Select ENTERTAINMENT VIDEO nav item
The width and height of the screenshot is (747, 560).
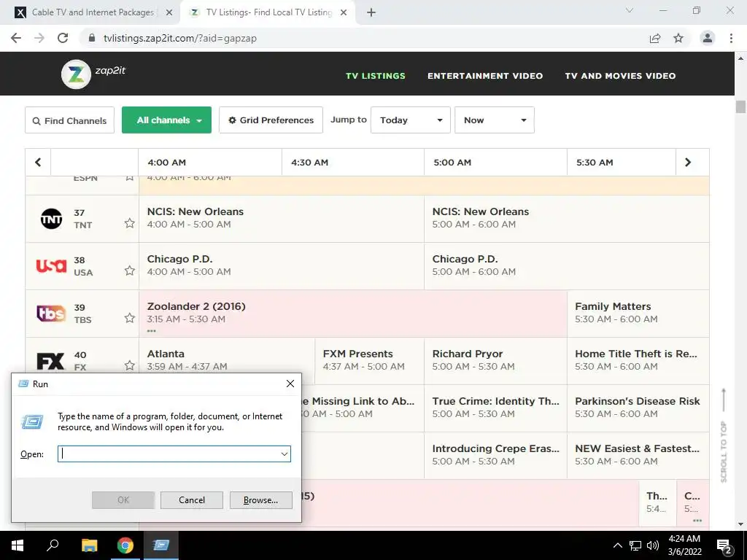[x=485, y=76]
